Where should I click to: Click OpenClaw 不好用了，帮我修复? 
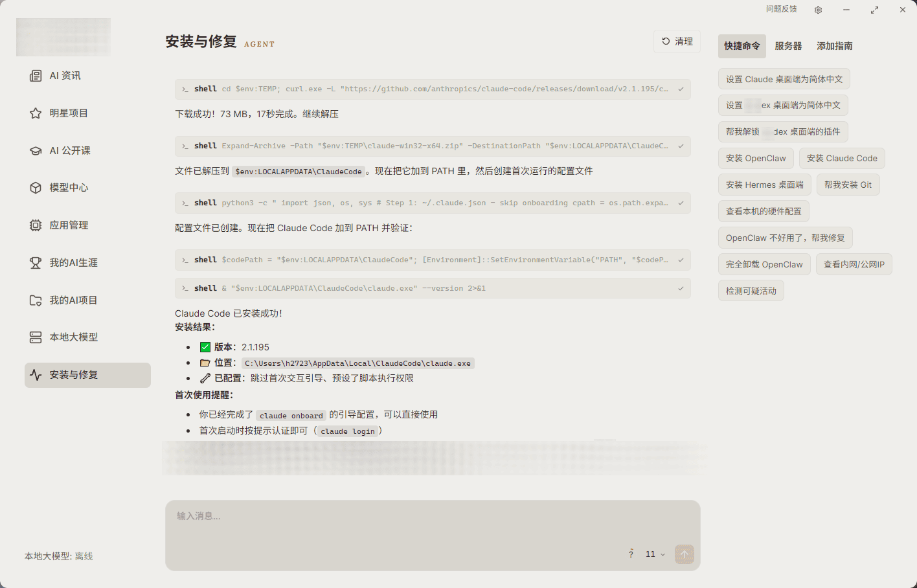point(786,238)
